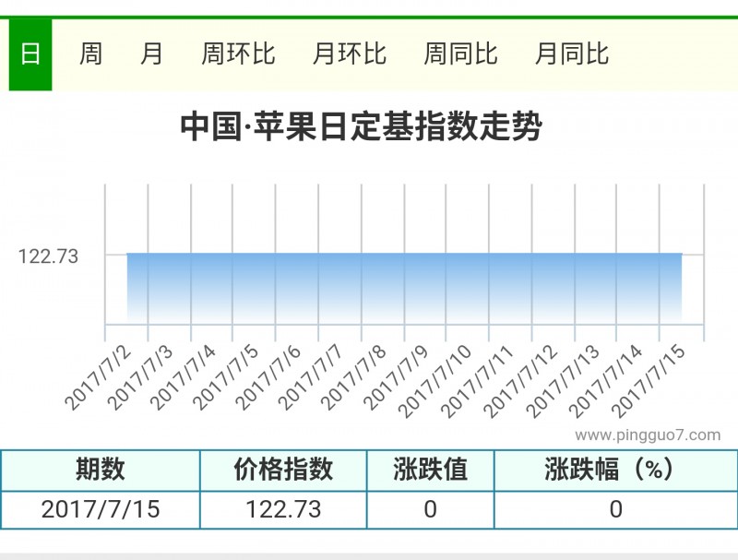This screenshot has width=738, height=560.
Task: Click the blue index area in chart
Action: pos(404,288)
